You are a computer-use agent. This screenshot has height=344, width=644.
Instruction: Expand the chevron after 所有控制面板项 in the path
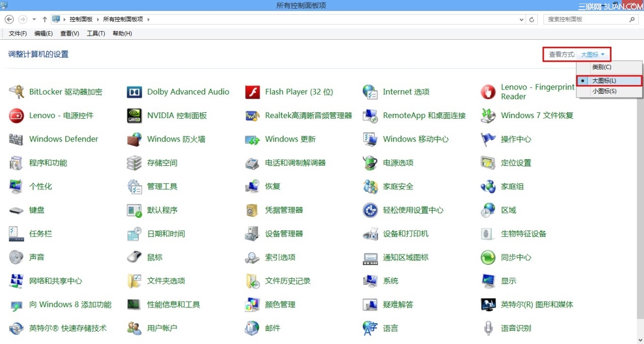148,19
